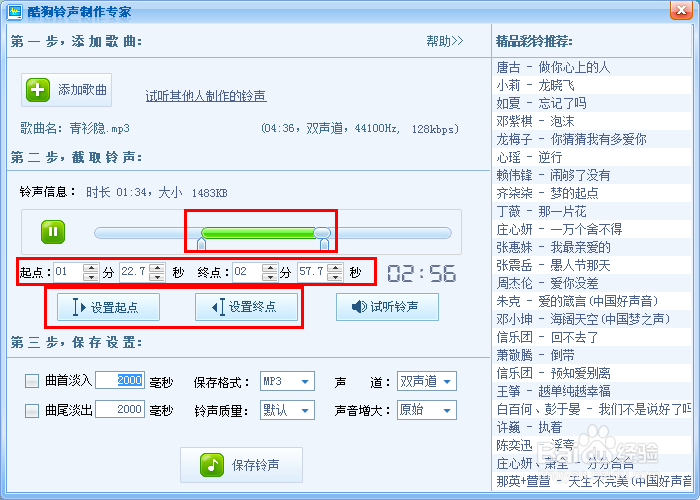Click the green selected range of the slider
This screenshot has width=700, height=500.
[x=258, y=232]
